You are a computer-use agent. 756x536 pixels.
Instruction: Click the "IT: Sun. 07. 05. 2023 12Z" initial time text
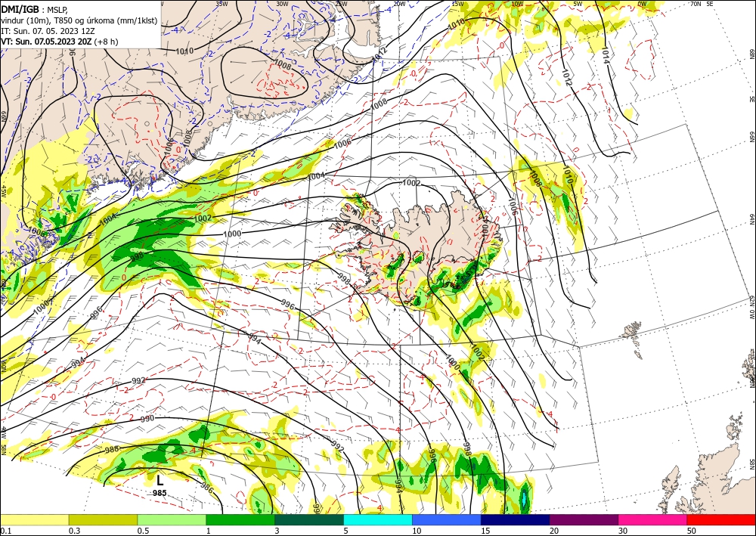[48, 31]
